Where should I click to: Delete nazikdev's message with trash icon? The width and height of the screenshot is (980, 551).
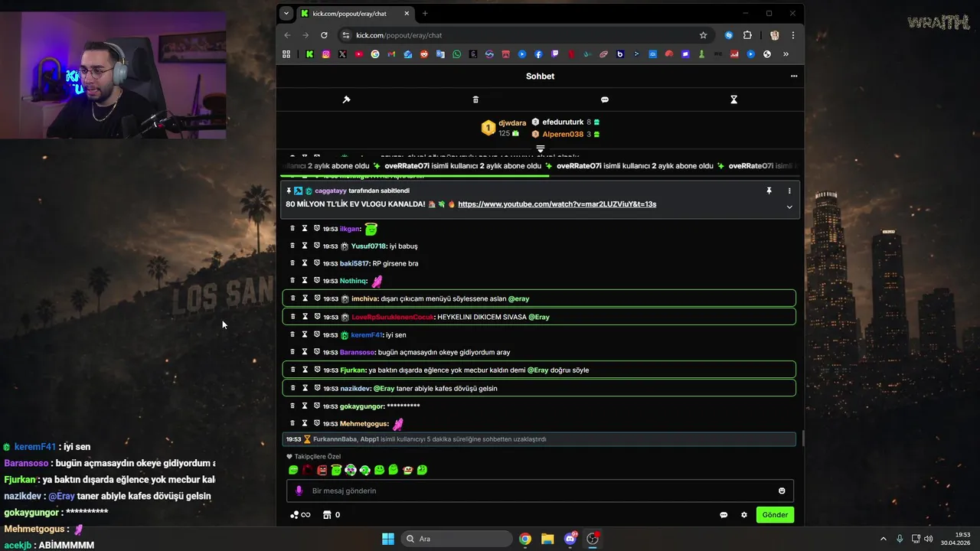[292, 388]
